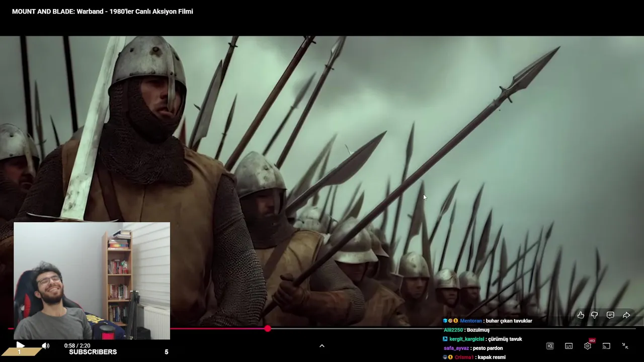Exit fullscreen mode

[625, 346]
